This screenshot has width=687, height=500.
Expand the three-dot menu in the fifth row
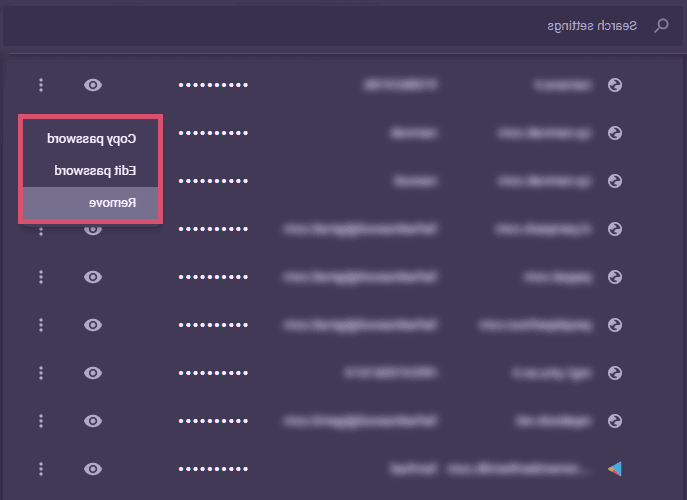pos(41,277)
